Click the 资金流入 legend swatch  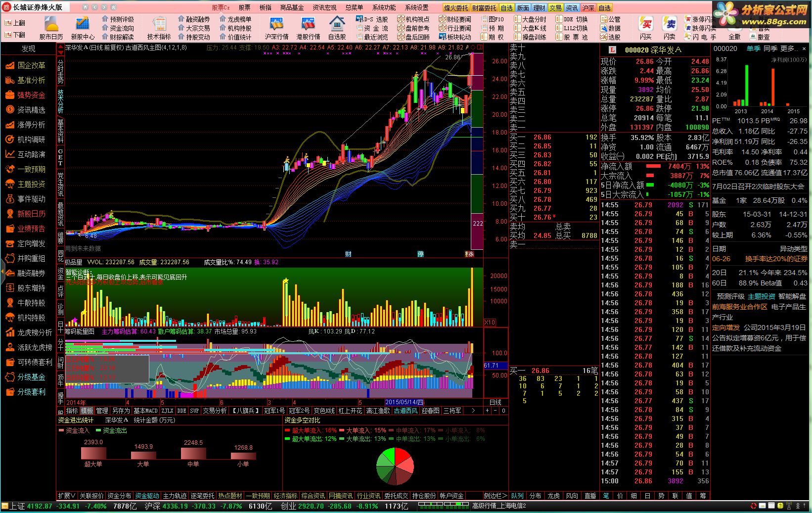(61, 430)
